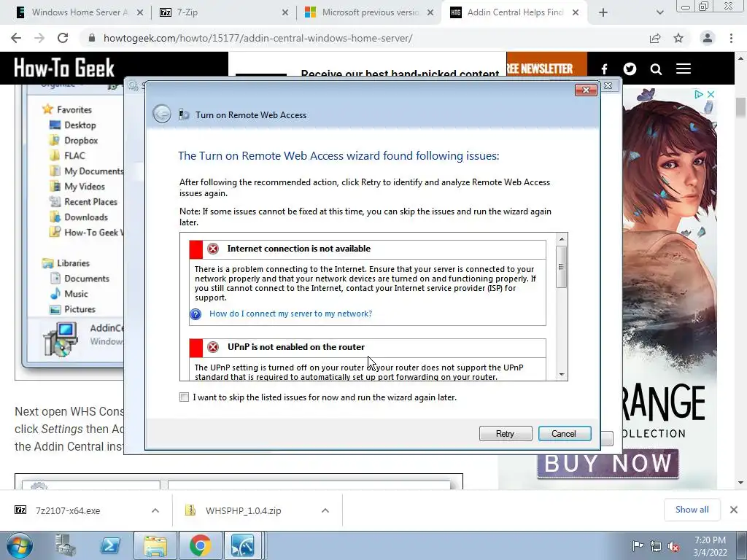The width and height of the screenshot is (747, 560).
Task: Open the Chrome profile avatar
Action: coord(708,38)
